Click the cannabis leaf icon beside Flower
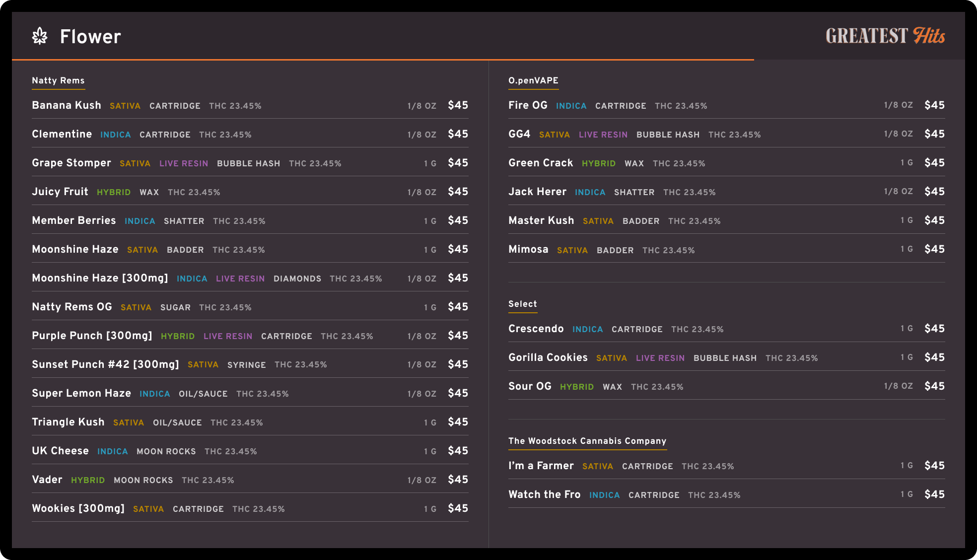 (x=40, y=36)
